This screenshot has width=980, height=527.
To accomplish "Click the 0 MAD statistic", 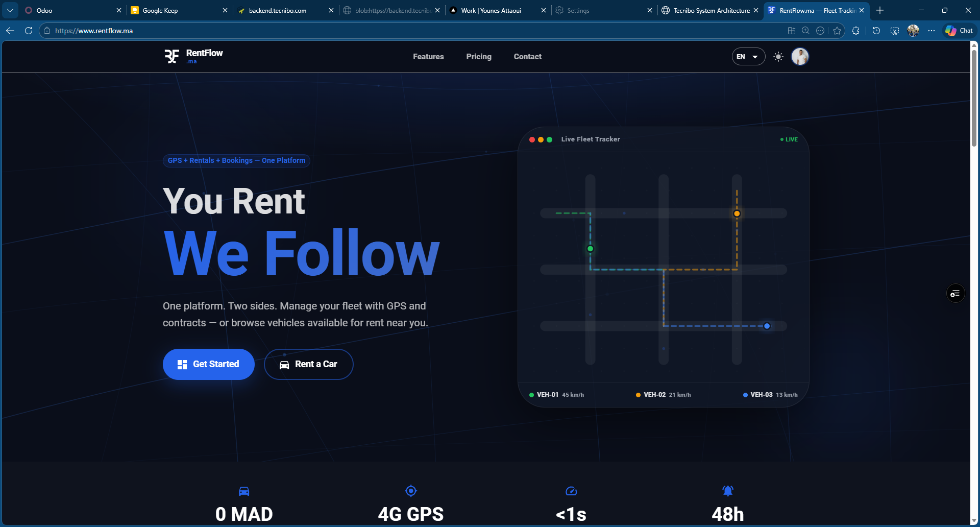I will [244, 514].
